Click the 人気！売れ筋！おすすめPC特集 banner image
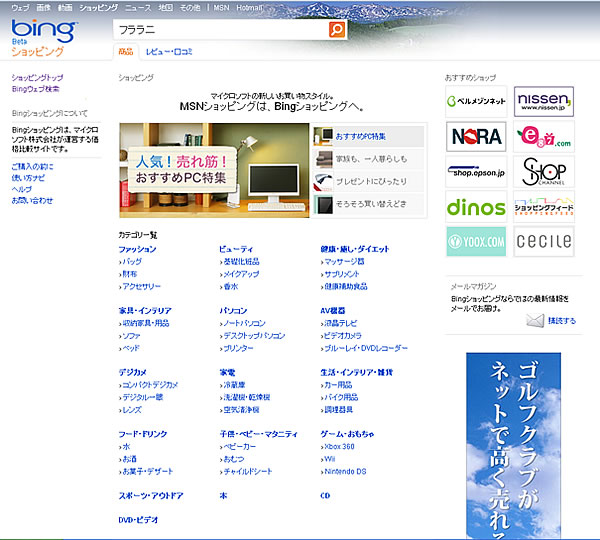 click(x=214, y=170)
